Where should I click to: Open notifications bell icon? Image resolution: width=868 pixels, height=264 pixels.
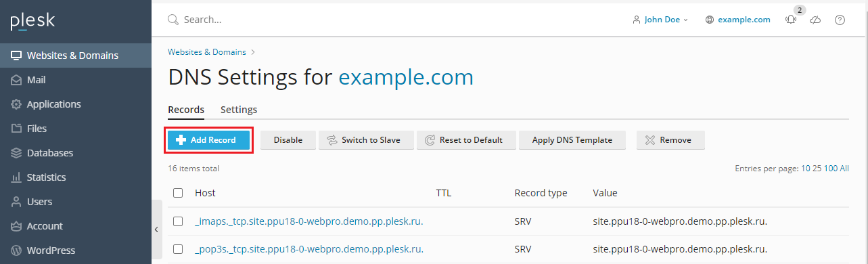[791, 20]
